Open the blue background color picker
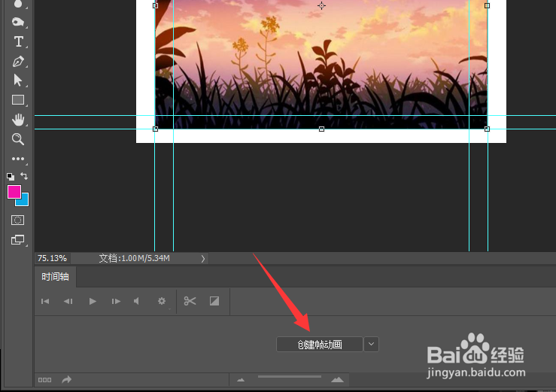 click(24, 202)
